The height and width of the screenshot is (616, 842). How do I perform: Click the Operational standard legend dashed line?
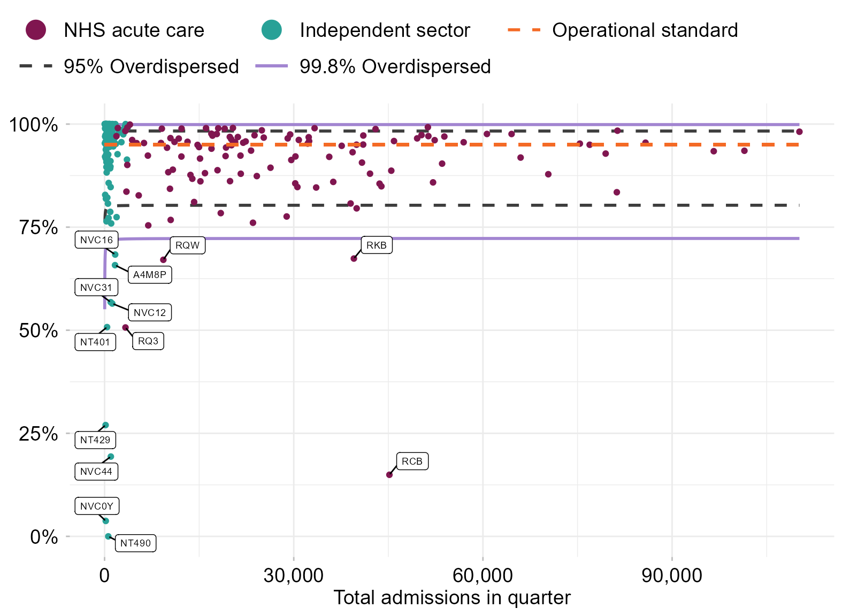pyautogui.click(x=524, y=30)
